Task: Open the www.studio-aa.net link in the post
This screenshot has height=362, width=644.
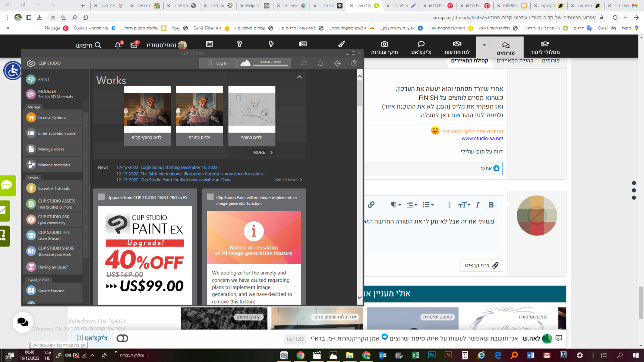Action: 482,139
